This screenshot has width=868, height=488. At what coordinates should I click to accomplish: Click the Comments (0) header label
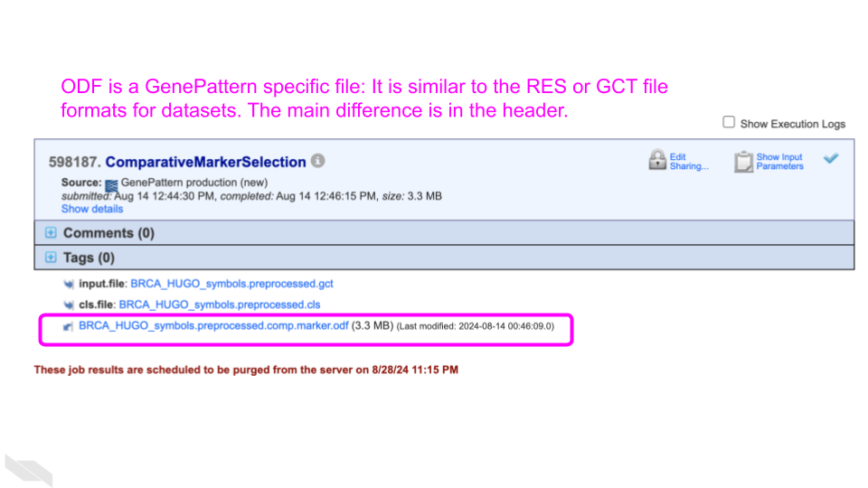(x=108, y=233)
